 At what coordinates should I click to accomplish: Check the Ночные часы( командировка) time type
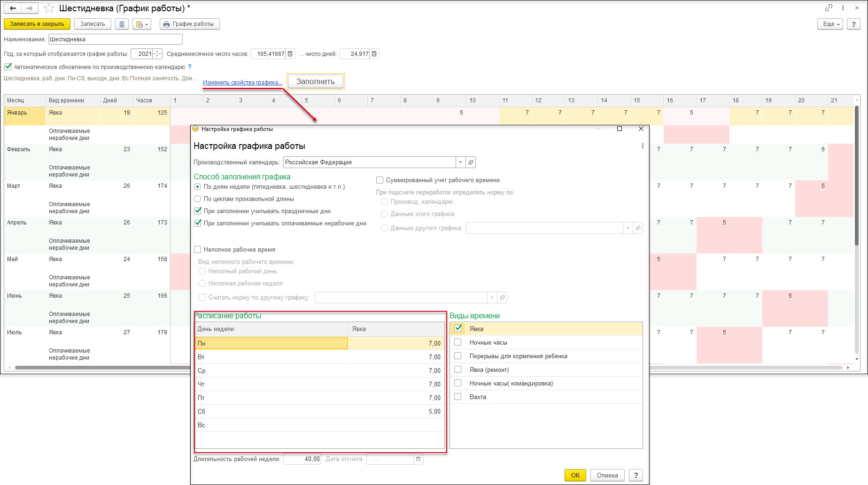click(458, 383)
